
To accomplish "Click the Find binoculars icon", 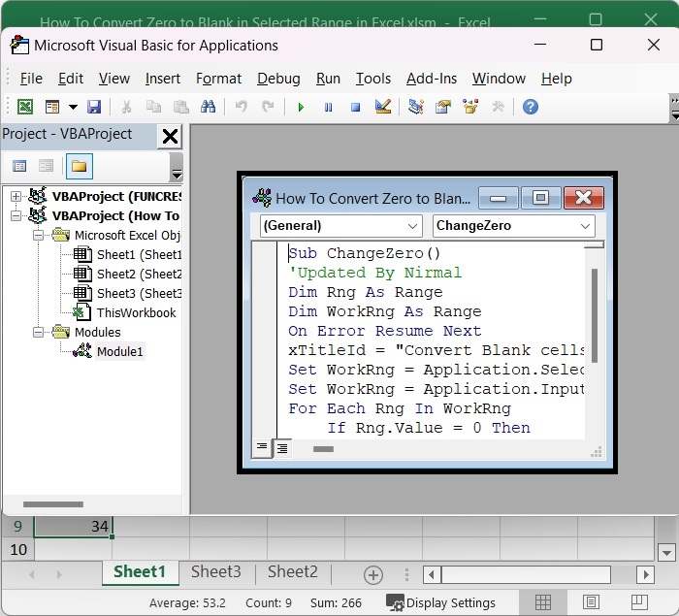I will (x=208, y=107).
